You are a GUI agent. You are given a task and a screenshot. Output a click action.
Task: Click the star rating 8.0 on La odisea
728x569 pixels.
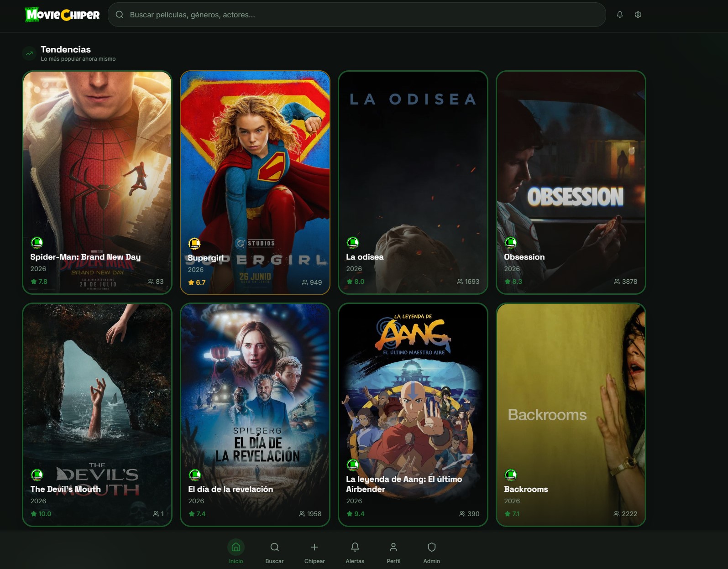[x=355, y=282]
